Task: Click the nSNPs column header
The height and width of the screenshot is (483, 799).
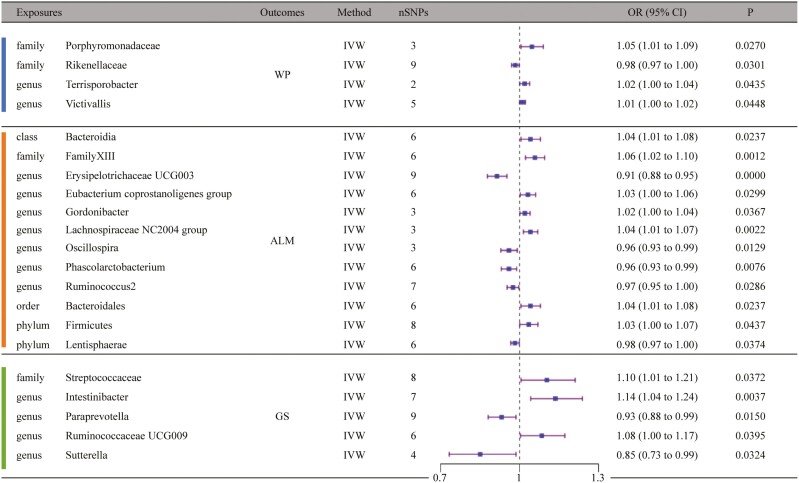Action: coord(413,12)
